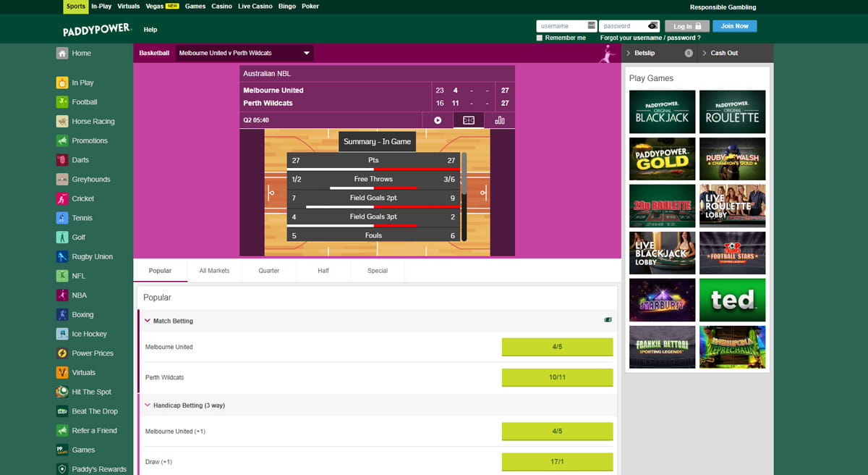Open the Quarter markets tab

(269, 271)
